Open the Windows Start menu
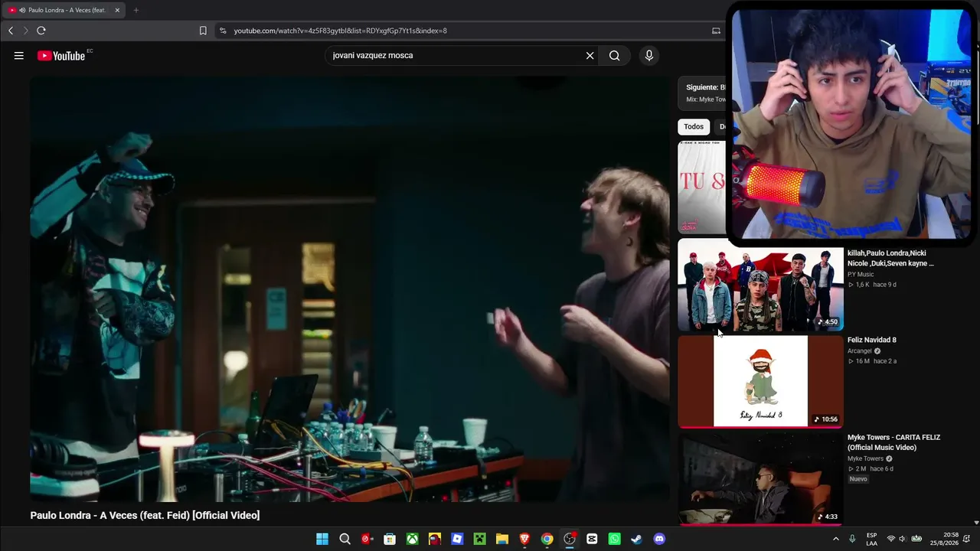Screen dimensions: 980x551 click(x=322, y=539)
